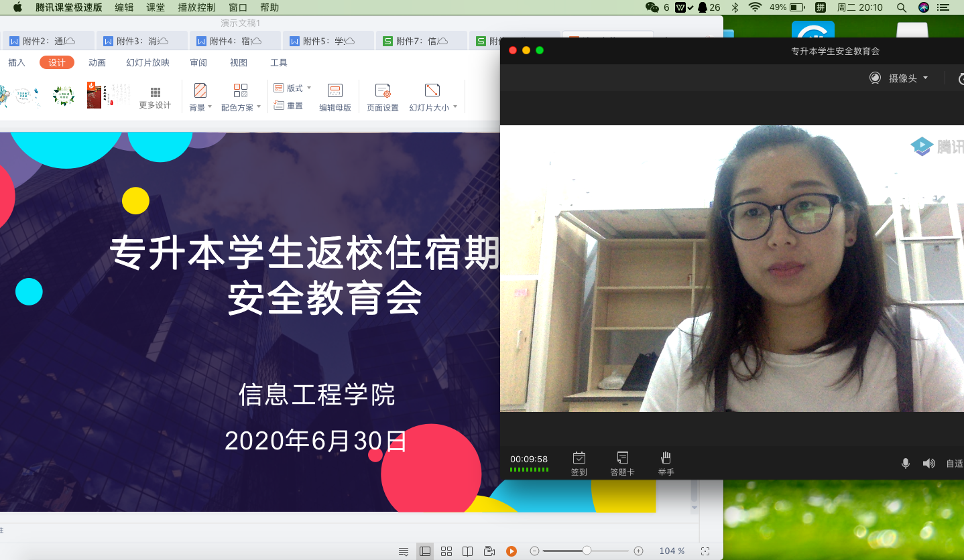Switch to slide sorter grid view
The image size is (964, 560).
coord(446,551)
